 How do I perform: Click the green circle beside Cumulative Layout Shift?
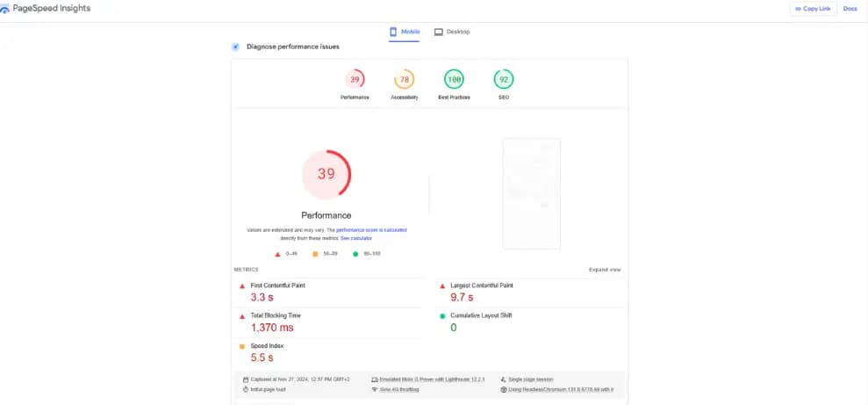coord(441,315)
